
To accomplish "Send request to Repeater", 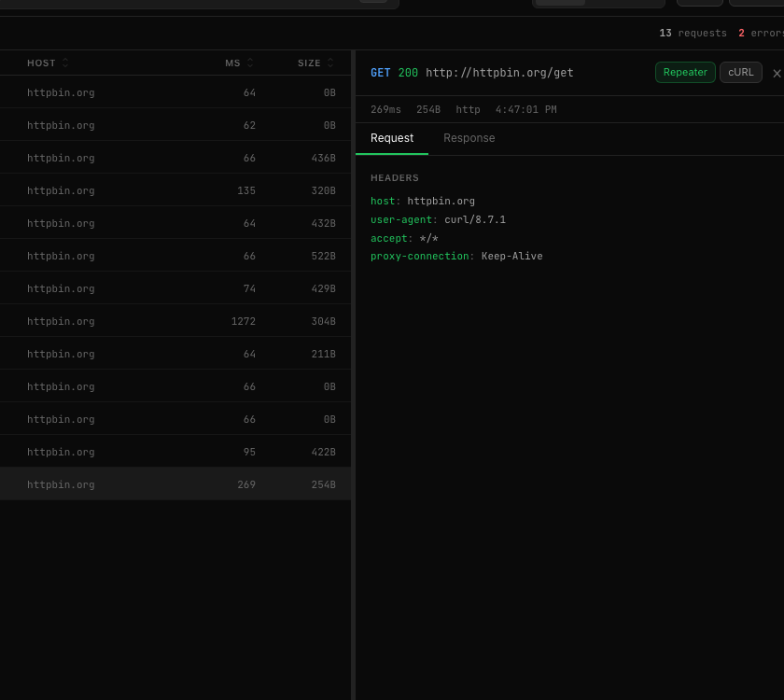I will (685, 73).
